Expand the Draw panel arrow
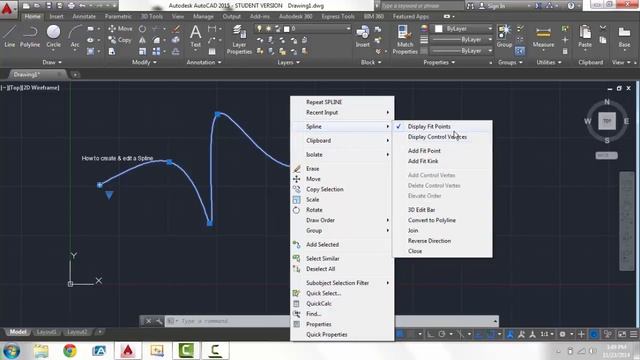Screen dimensions: 640x360 (x=60, y=62)
